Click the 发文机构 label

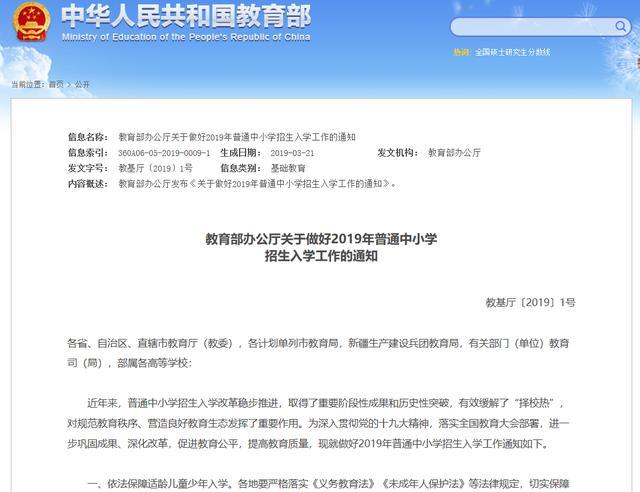coord(398,153)
